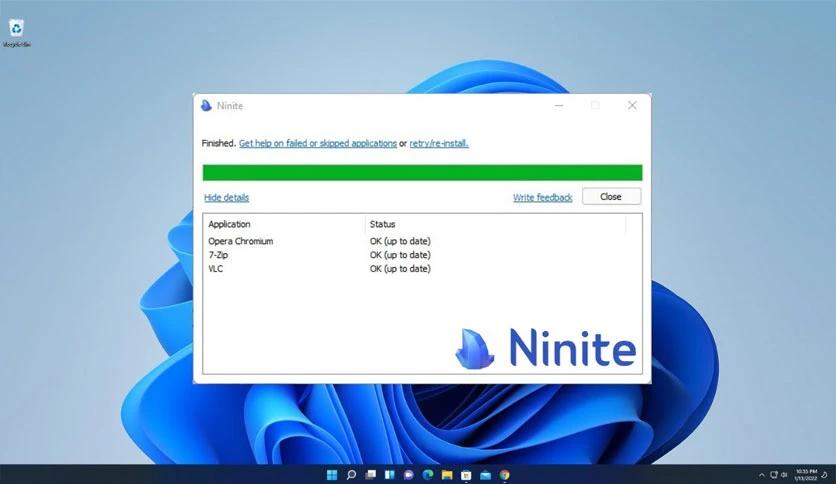Click the Opera Chromium status OK (up to date)
Viewport: 836px width, 484px height.
click(x=400, y=241)
